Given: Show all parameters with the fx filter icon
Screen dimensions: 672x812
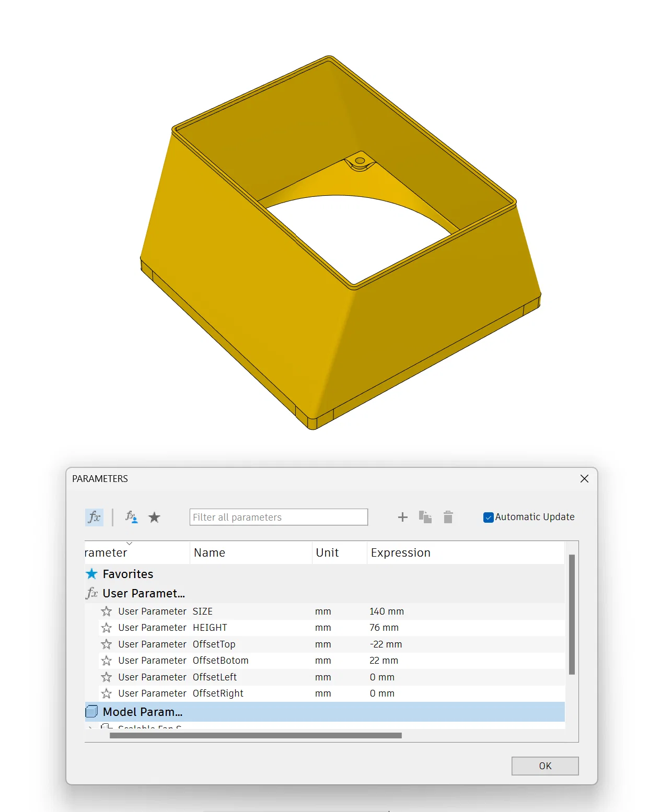Looking at the screenshot, I should (x=94, y=517).
